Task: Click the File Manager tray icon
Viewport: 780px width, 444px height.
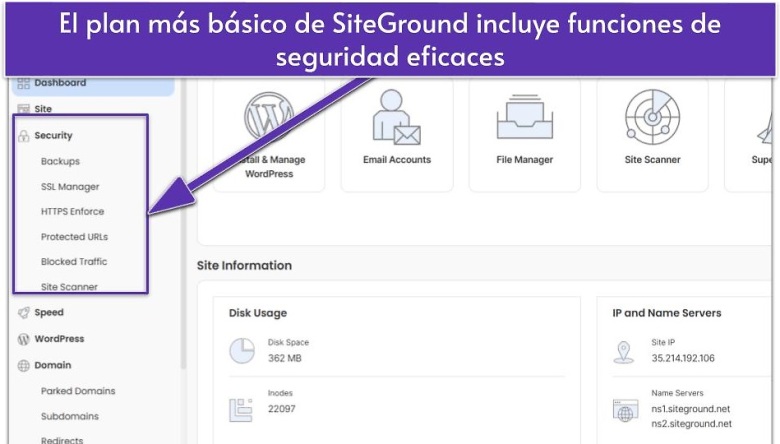Action: pyautogui.click(x=525, y=117)
